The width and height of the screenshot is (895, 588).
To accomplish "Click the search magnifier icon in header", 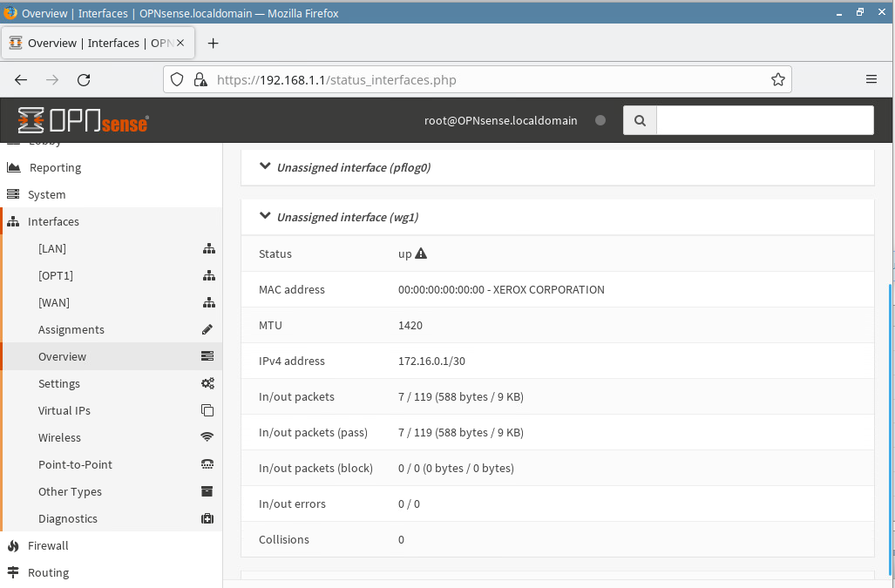I will pyautogui.click(x=640, y=120).
